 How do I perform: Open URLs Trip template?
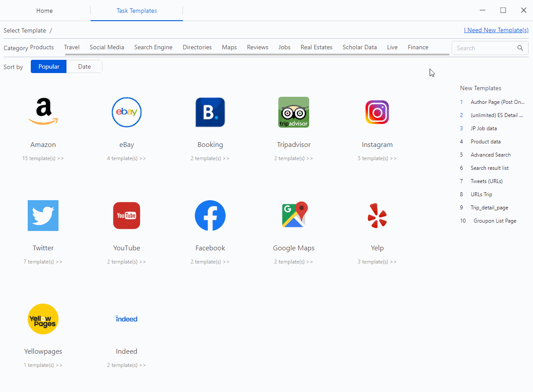pyautogui.click(x=482, y=194)
